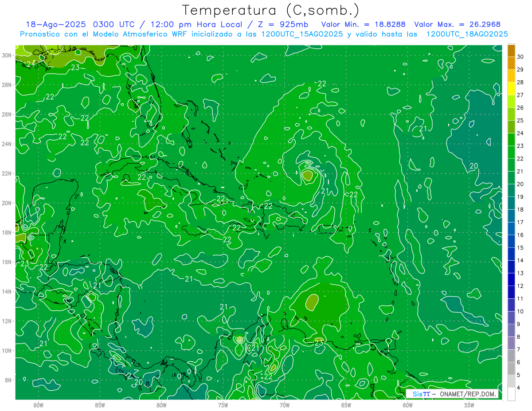Click the '30N' latitude axis label
Viewport: 532px width, 411px height.
[7, 55]
